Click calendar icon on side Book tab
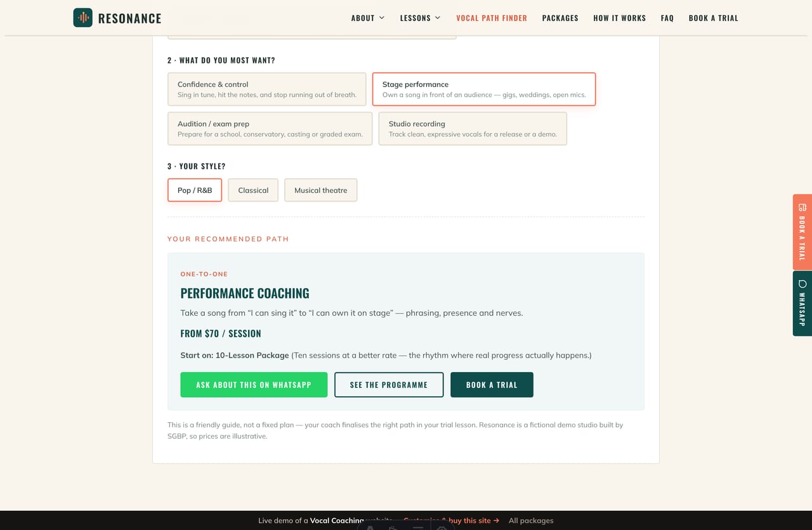Image resolution: width=812 pixels, height=530 pixels. (802, 207)
